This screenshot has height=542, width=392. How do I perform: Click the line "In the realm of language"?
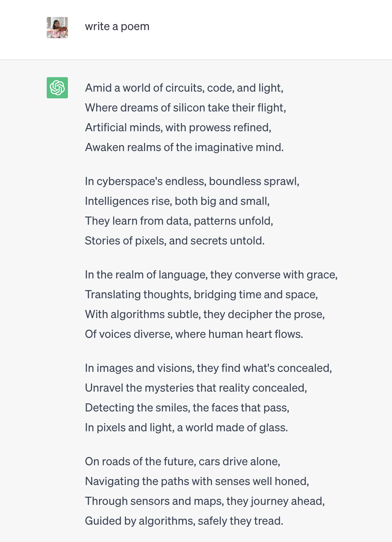211,275
